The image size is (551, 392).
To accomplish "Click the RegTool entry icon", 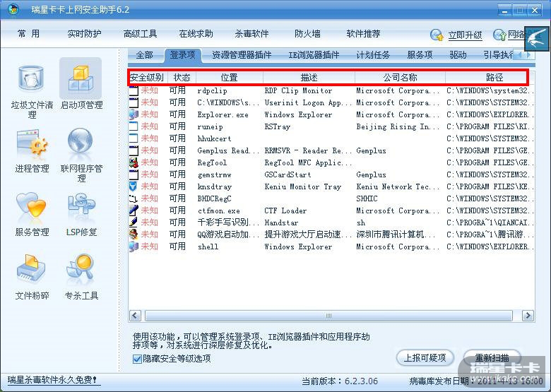I will point(134,162).
